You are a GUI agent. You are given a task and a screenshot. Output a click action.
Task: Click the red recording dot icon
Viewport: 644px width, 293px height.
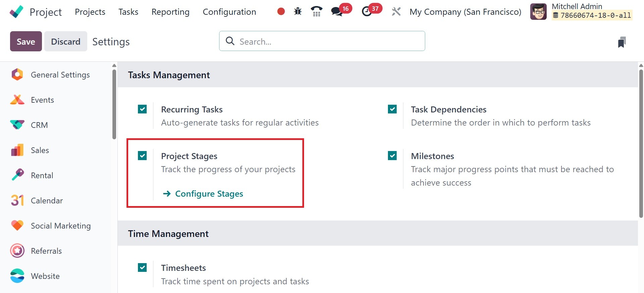click(x=281, y=12)
